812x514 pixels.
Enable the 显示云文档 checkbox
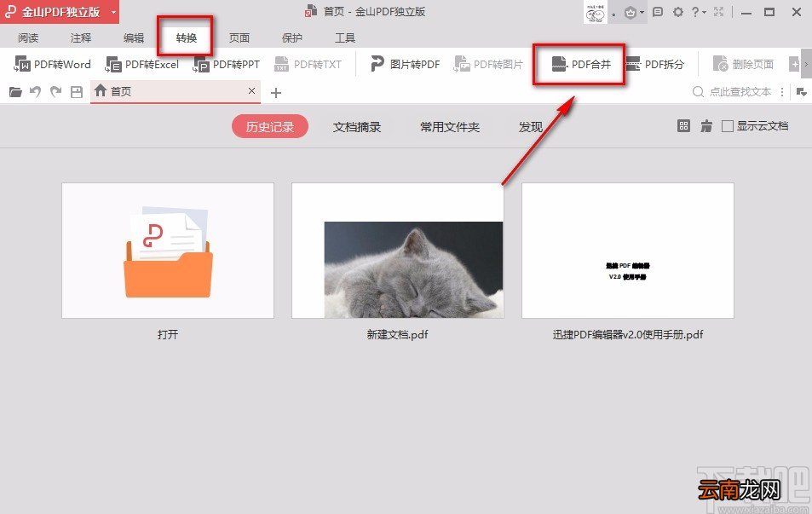point(728,126)
